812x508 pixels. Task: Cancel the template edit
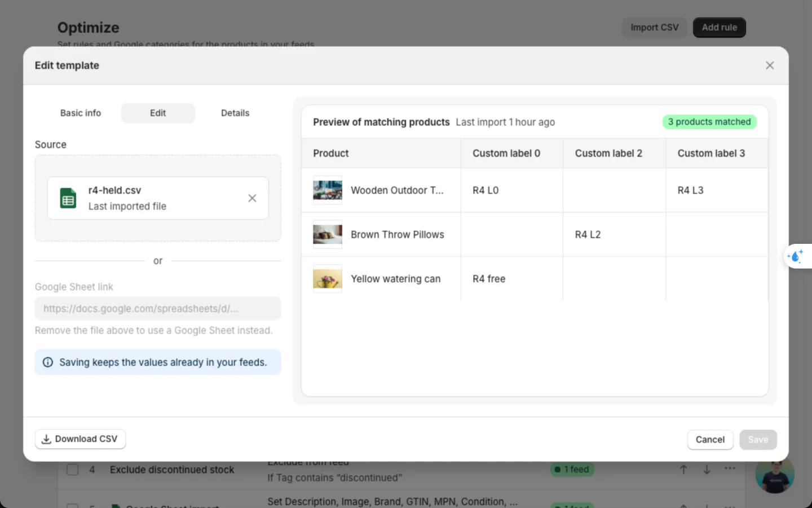coord(710,440)
